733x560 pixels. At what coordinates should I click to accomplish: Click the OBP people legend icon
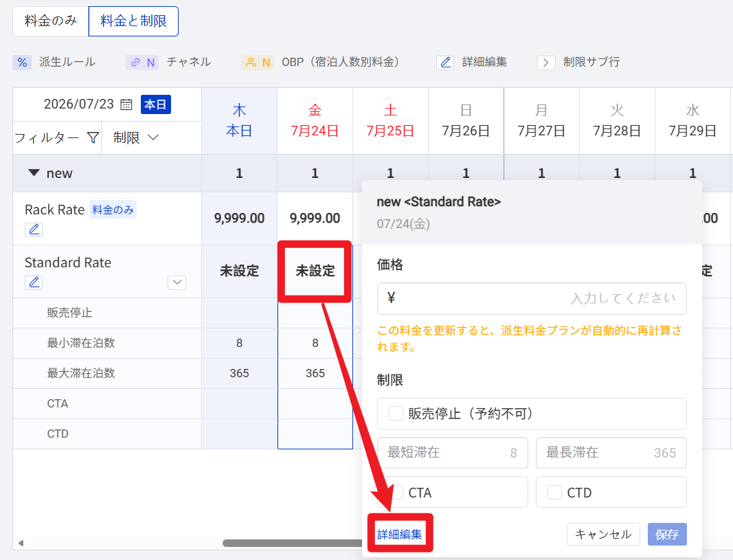point(258,62)
